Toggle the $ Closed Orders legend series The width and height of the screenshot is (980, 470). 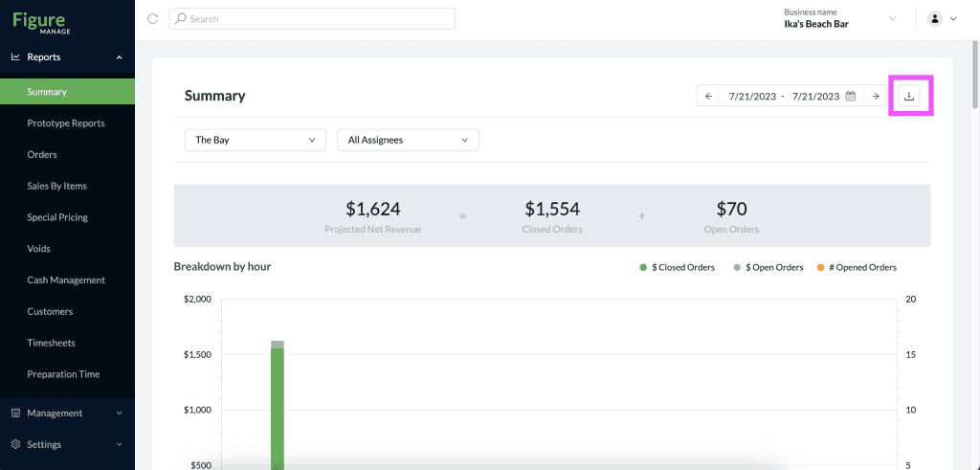click(677, 267)
